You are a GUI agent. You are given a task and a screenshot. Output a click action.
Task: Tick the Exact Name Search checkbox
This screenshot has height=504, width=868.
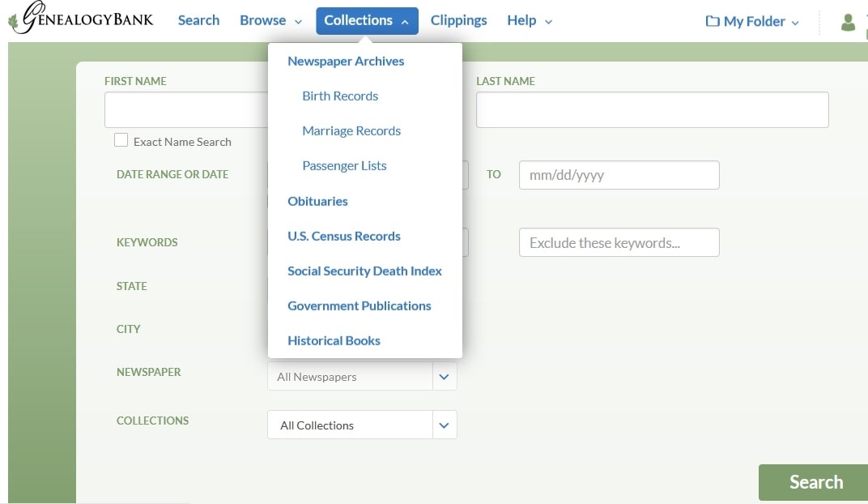click(x=121, y=140)
